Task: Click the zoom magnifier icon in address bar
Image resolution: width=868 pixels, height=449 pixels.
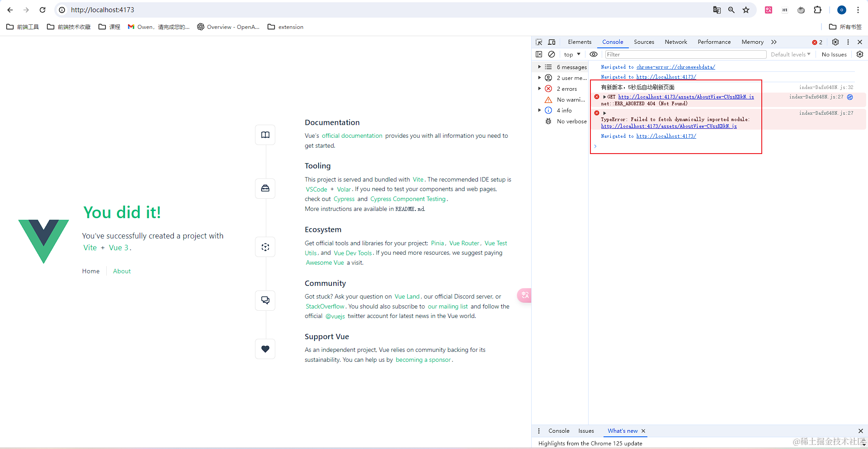Action: coord(731,10)
